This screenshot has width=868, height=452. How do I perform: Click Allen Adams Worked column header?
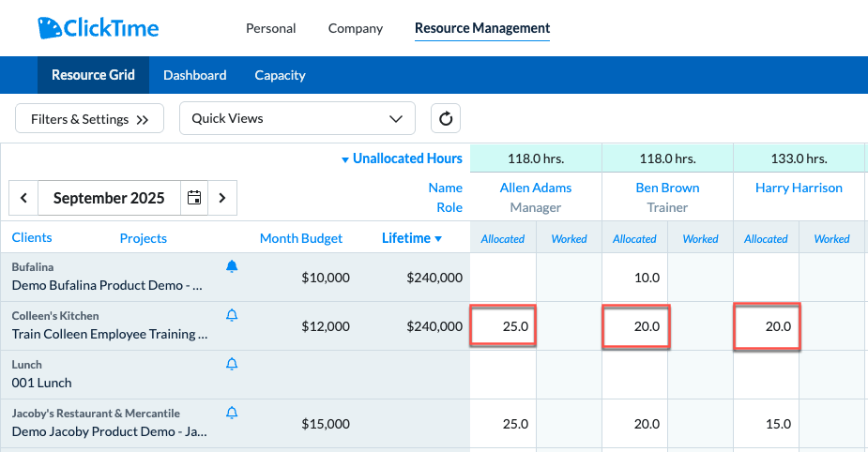[x=569, y=239]
